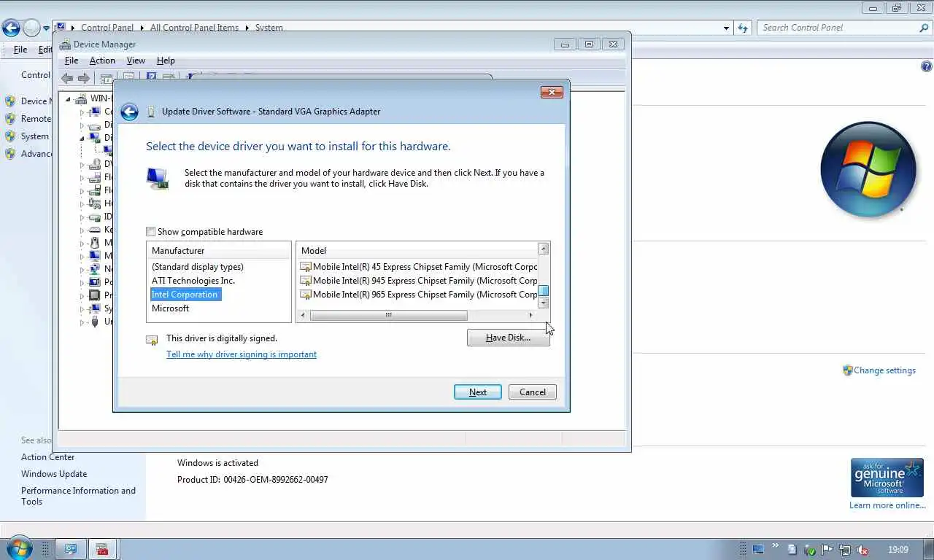Open the Control Panel taskbar button
Screen dimensions: 934x560
(x=72, y=549)
